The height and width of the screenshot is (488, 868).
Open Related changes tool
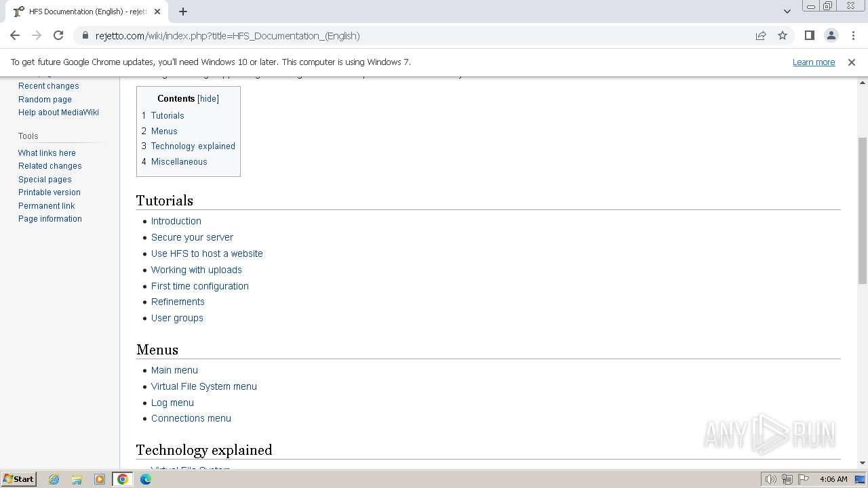(50, 166)
